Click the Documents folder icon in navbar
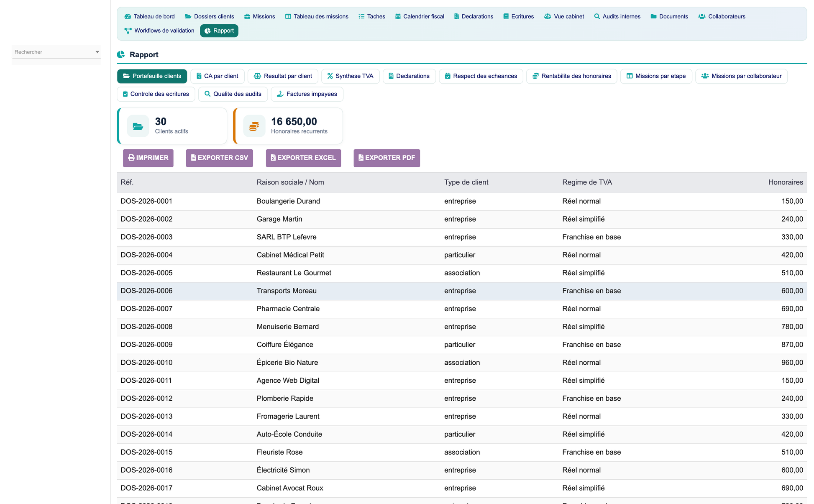 [x=653, y=17]
